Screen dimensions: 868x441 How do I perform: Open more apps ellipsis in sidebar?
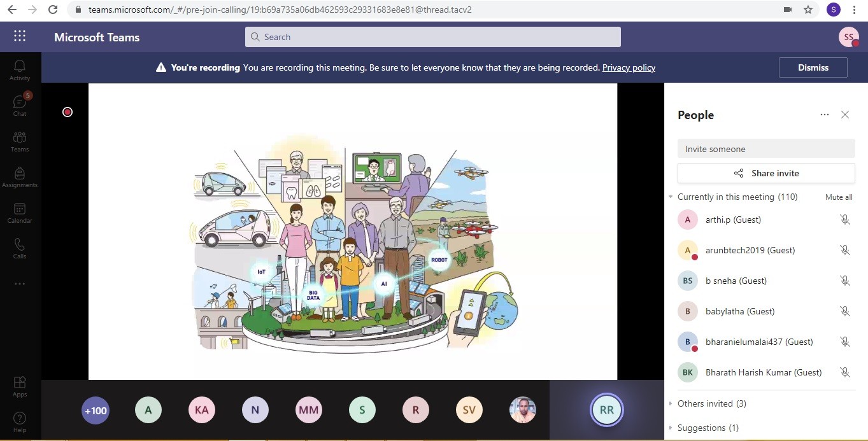20,284
